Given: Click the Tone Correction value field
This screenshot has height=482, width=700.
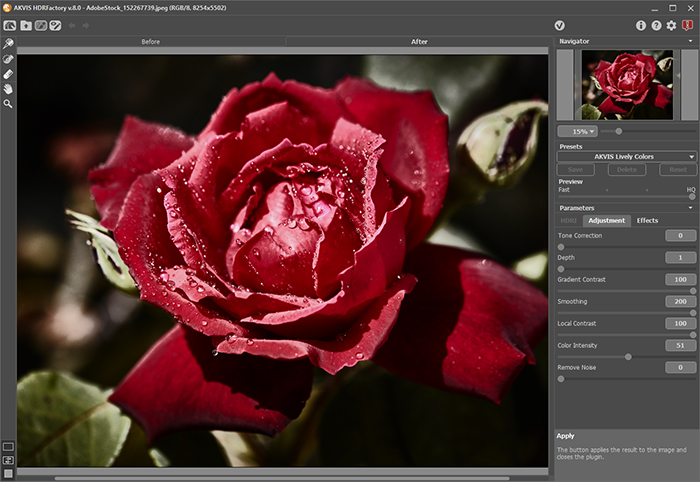Looking at the screenshot, I should [x=679, y=235].
